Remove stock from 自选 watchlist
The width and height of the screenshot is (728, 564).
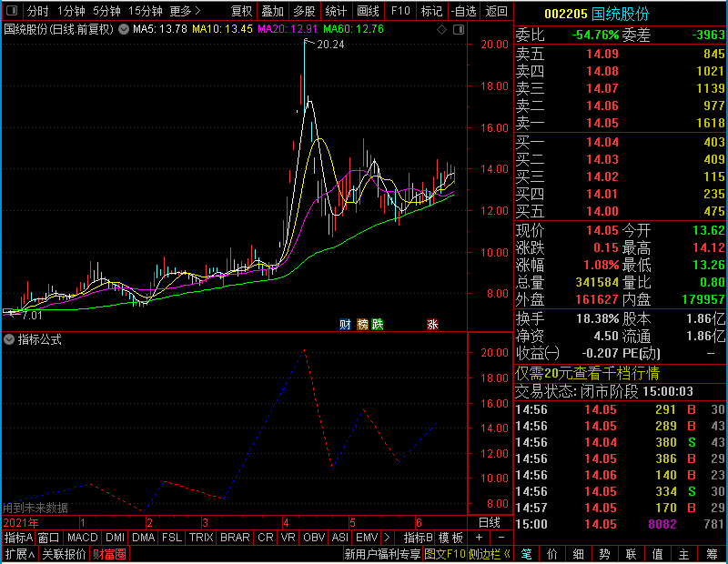point(464,11)
